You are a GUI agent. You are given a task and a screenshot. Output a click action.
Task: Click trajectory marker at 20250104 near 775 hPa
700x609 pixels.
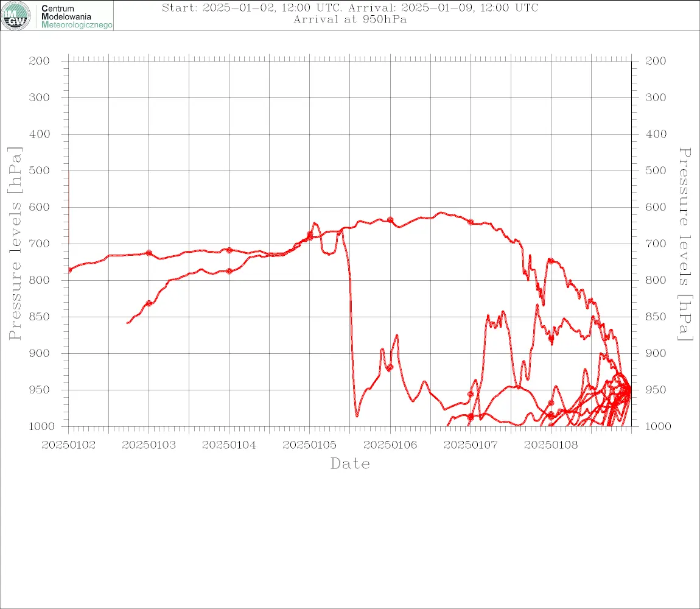tap(229, 271)
